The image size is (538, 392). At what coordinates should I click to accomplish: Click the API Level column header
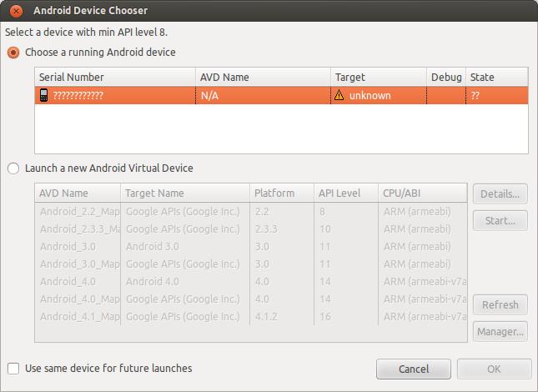coord(346,193)
